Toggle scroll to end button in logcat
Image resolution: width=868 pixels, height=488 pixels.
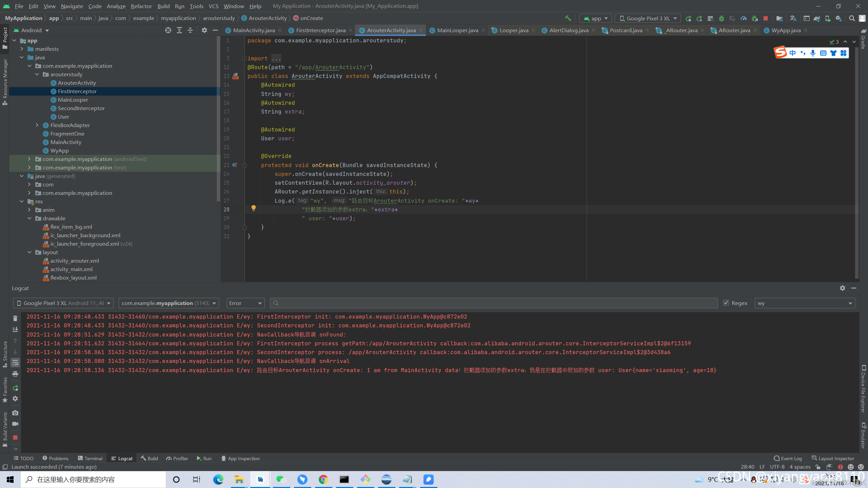tap(15, 329)
